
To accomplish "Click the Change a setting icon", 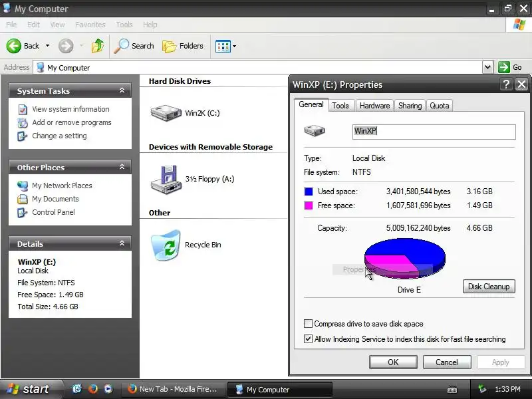I will click(23, 136).
